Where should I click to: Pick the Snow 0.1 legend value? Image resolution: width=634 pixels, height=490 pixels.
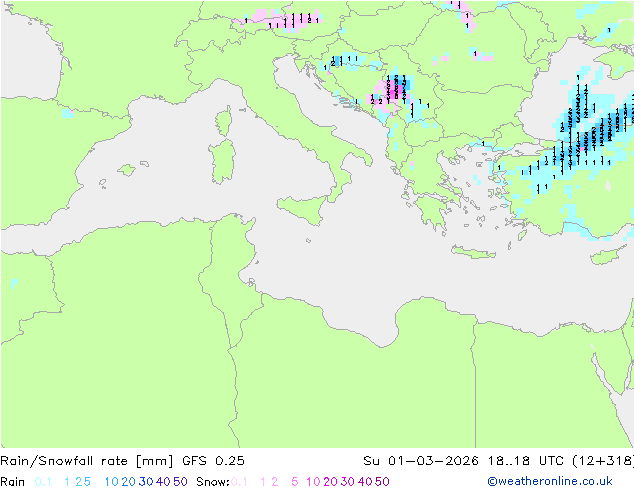click(239, 482)
